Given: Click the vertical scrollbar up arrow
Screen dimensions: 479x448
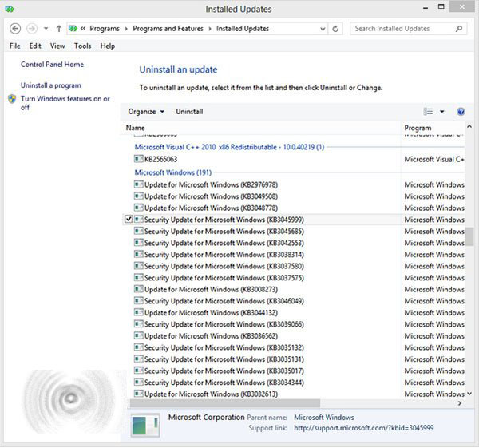Looking at the screenshot, I should pos(469,126).
